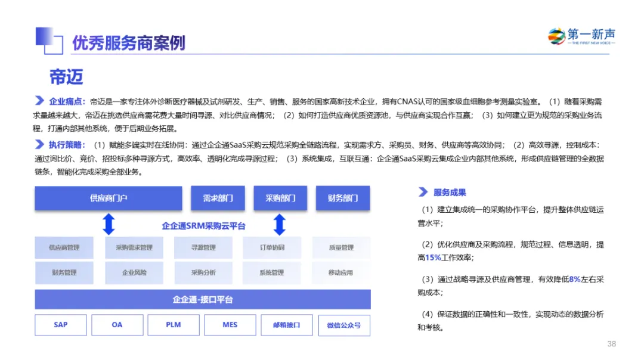
Task: Click the 优秀服务商案例 slide title
Action: coord(129,43)
